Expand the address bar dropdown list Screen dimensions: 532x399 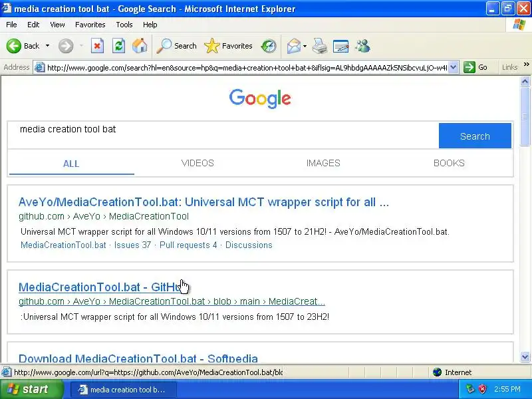point(453,68)
